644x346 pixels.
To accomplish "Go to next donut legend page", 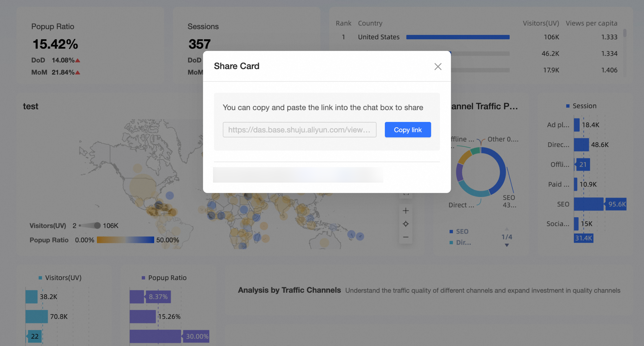I will click(507, 245).
